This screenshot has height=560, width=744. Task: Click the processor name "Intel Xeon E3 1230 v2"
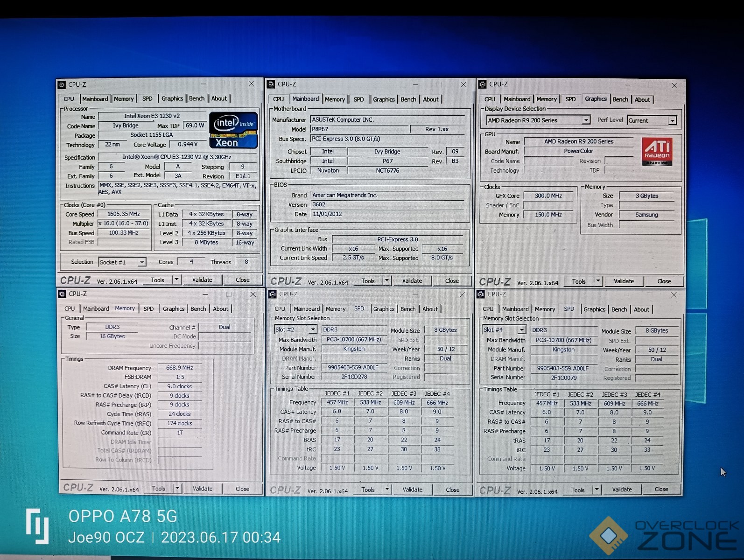click(152, 116)
